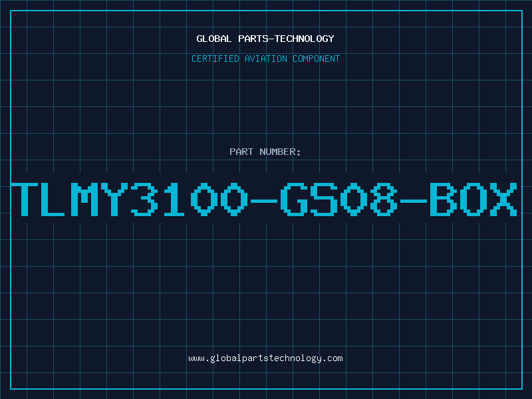Select part number TLMY3100-GS08-BOX
This screenshot has height=399, width=532.
pos(264,199)
